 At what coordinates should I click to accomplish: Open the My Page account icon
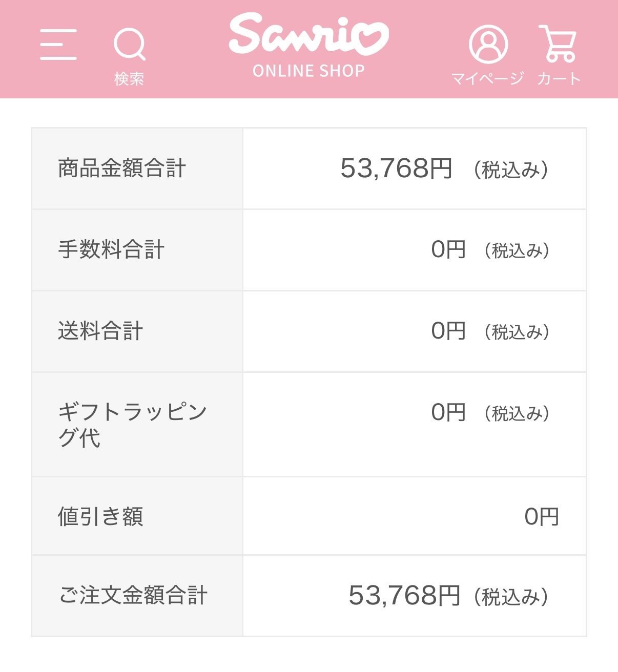(x=488, y=44)
